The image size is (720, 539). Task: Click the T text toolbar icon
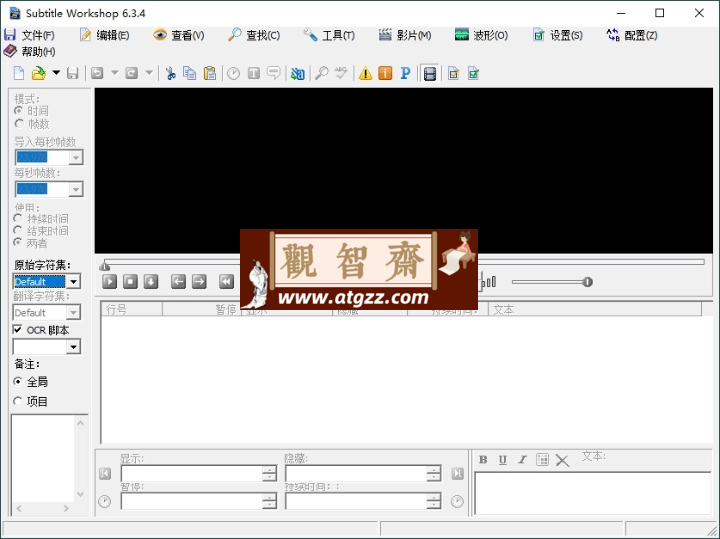(x=253, y=73)
